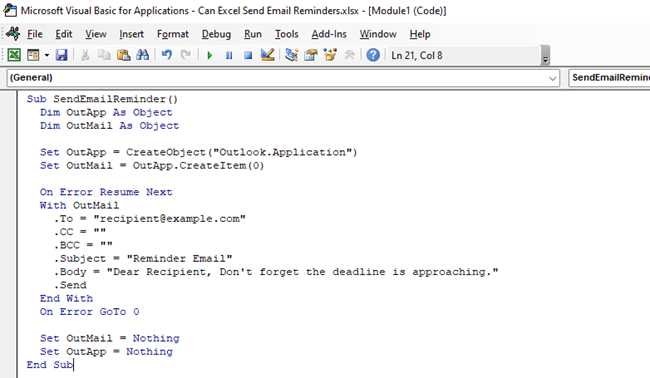Click the 'With OutMail' line

(x=79, y=205)
